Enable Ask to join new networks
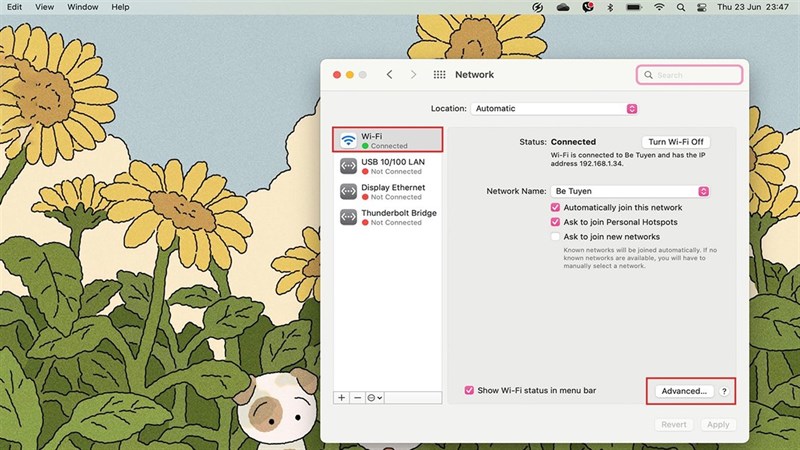This screenshot has width=800, height=450. pyautogui.click(x=556, y=237)
